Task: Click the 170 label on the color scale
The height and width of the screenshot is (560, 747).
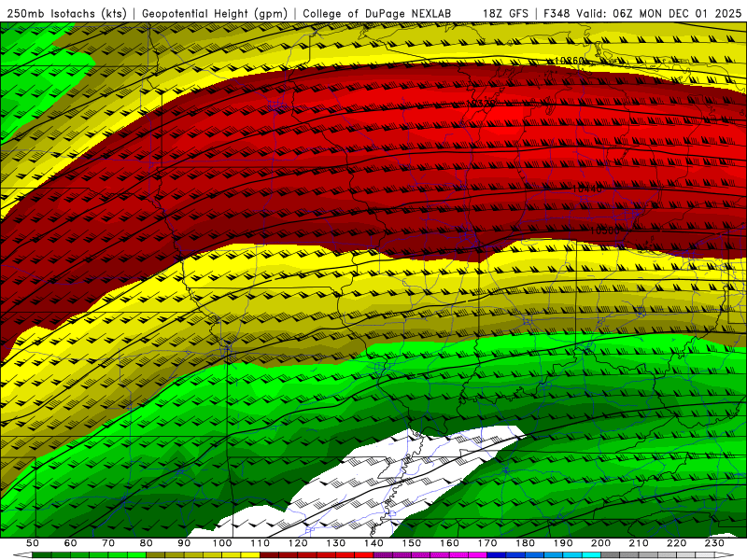Action: tap(487, 543)
